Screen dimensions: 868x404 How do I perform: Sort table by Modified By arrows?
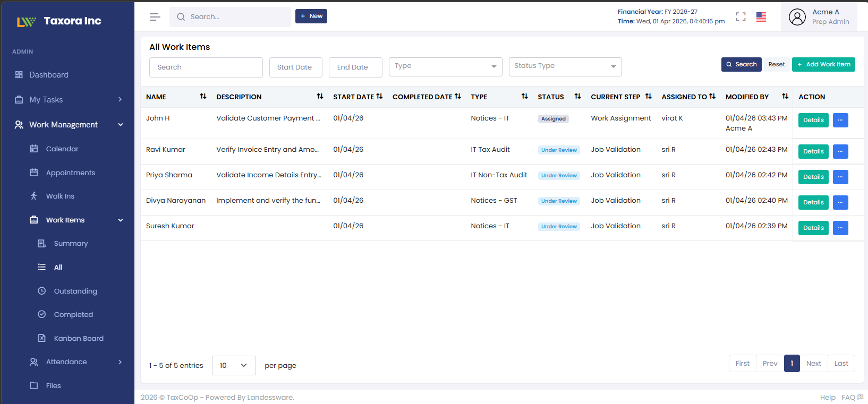coord(785,96)
